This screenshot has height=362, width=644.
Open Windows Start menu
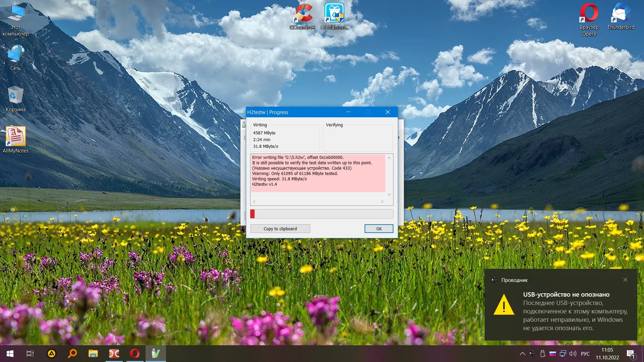(x=10, y=353)
